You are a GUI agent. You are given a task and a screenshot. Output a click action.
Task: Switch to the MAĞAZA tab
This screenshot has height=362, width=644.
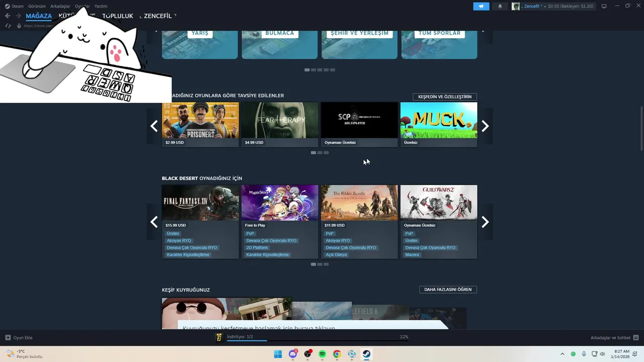pyautogui.click(x=39, y=16)
